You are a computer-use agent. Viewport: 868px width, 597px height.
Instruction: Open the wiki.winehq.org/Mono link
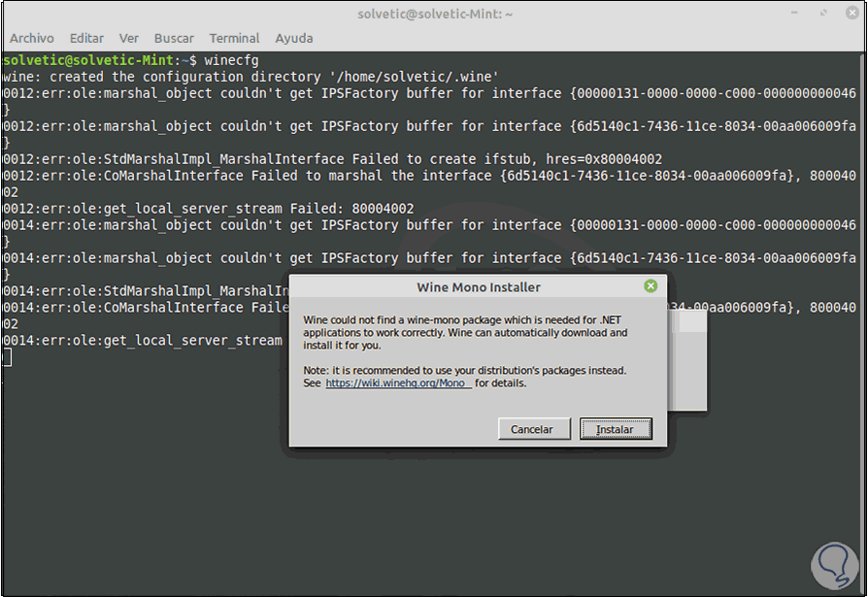[398, 382]
